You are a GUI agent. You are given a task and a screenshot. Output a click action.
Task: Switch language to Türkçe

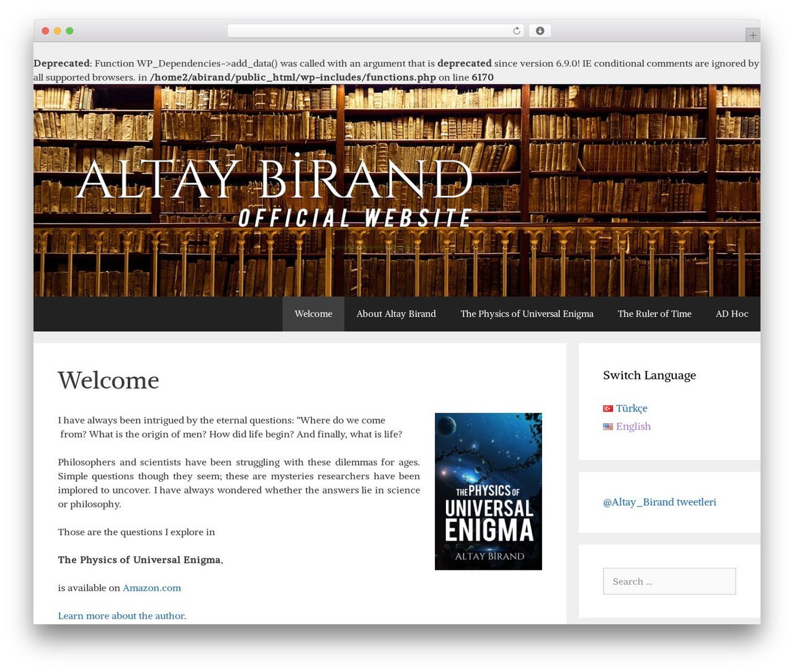point(631,409)
